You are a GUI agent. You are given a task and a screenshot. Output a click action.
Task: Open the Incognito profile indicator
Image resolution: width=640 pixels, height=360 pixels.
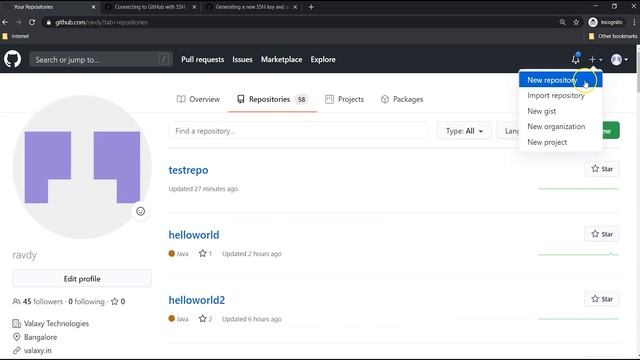coord(606,22)
